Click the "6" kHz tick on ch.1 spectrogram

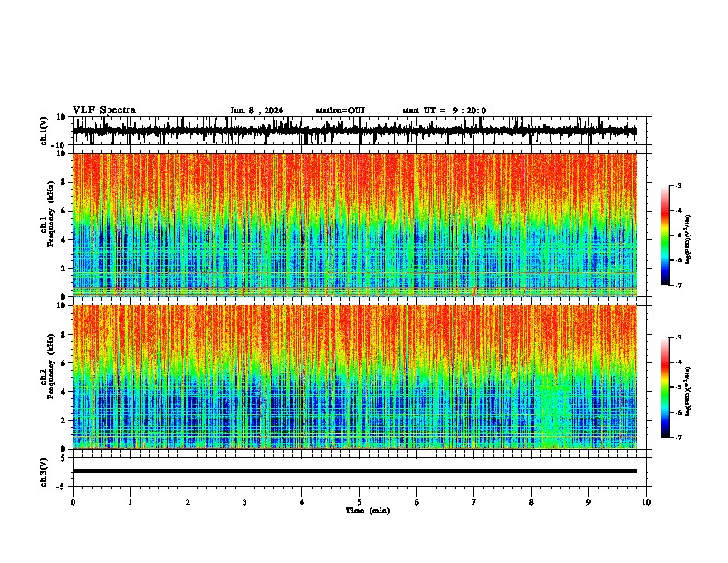click(63, 211)
